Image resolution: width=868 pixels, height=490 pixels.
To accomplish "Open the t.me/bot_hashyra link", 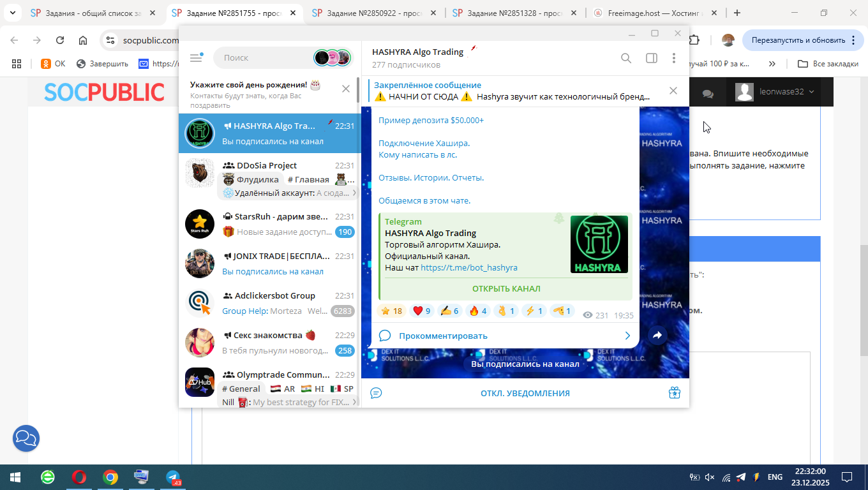I will [469, 268].
